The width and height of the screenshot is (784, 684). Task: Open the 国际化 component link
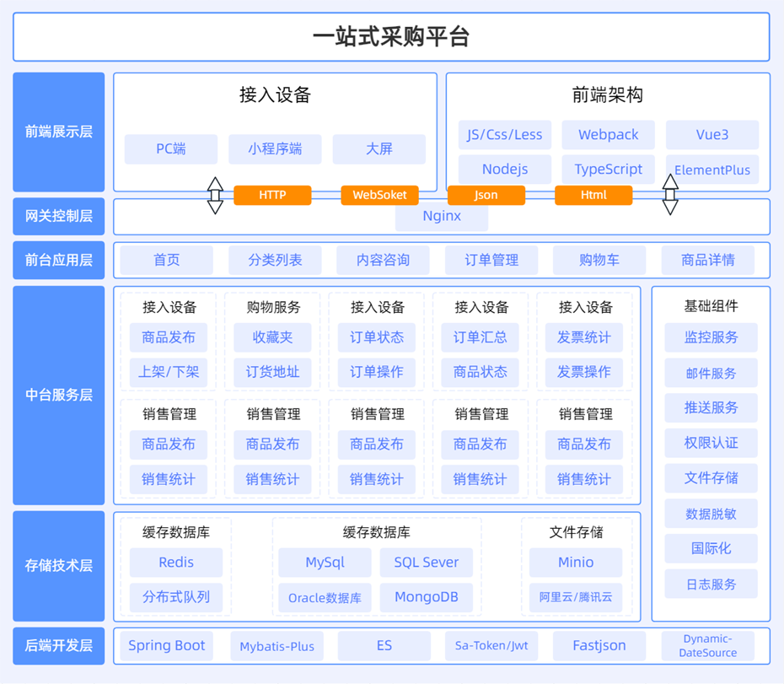click(711, 548)
